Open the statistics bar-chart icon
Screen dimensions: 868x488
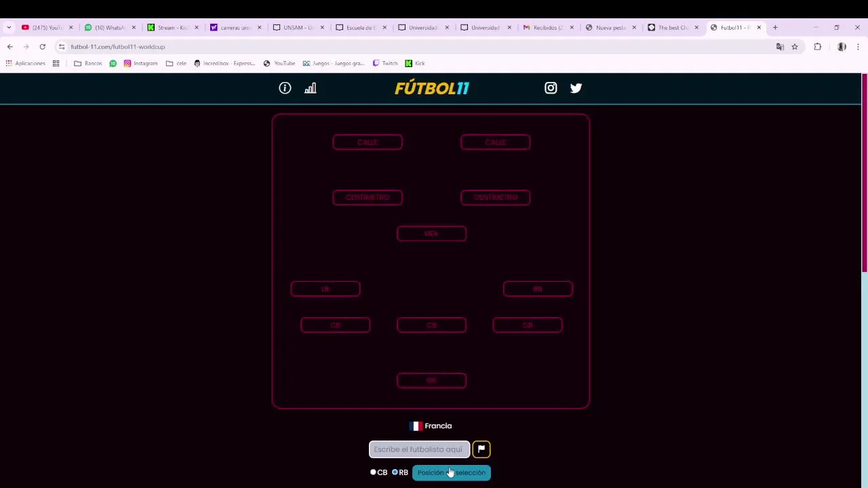click(310, 88)
